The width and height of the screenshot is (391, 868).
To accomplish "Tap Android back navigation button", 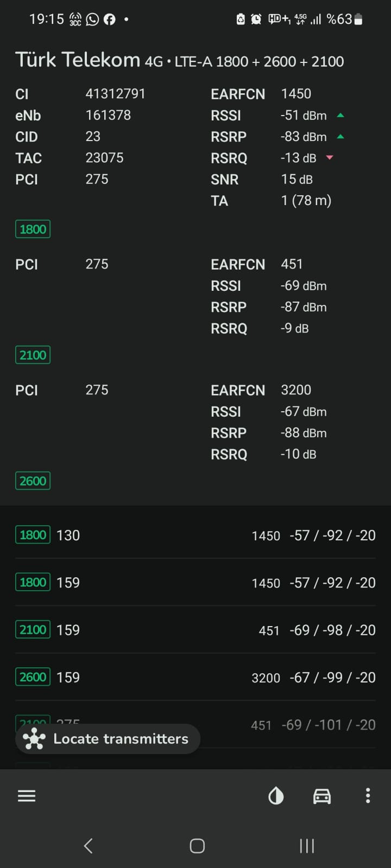I will click(89, 846).
